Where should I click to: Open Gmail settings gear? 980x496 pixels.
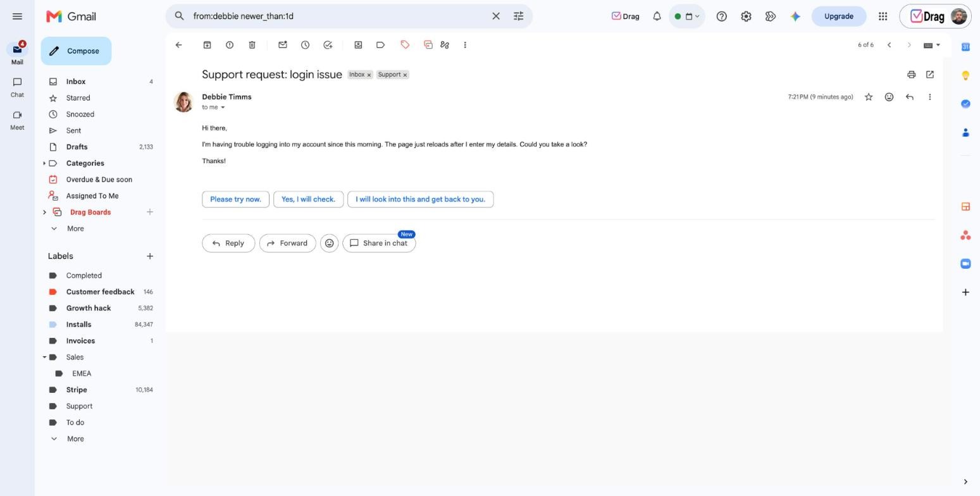(746, 16)
